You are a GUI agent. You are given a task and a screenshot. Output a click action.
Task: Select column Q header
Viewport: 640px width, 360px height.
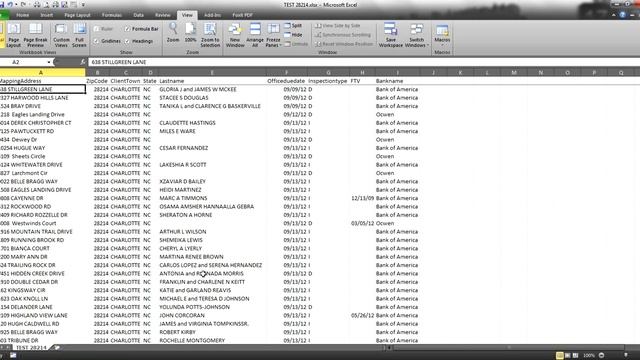621,73
